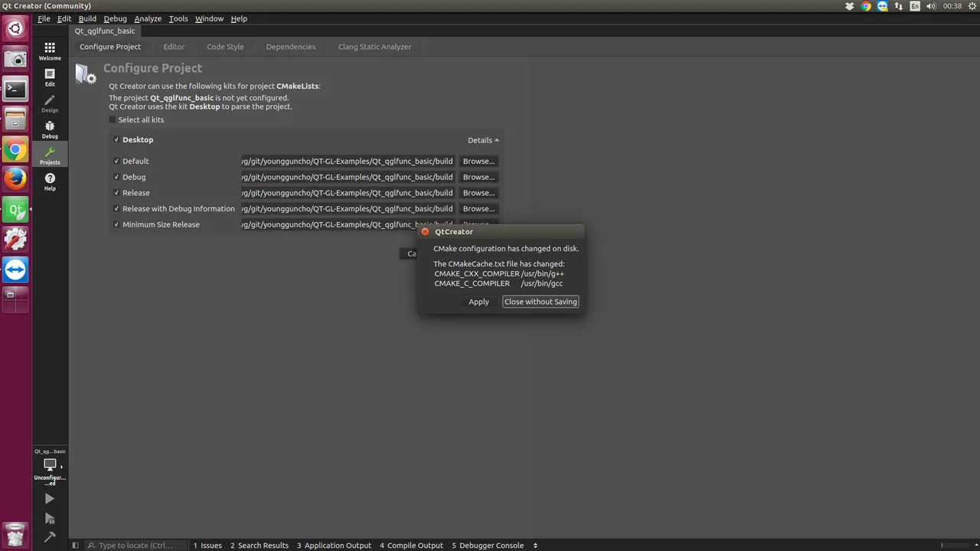
Task: Toggle the Default build checkbox
Action: coord(116,161)
